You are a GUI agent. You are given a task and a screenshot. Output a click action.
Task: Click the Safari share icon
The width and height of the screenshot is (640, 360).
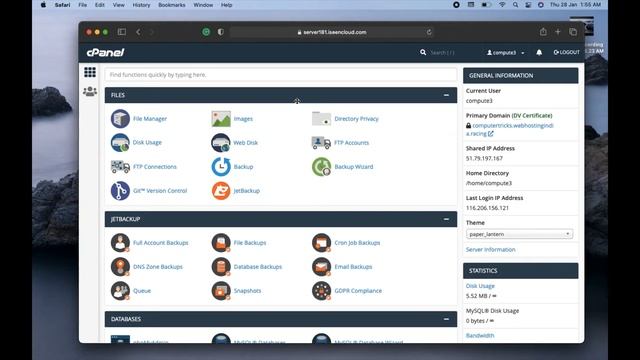[x=543, y=32]
